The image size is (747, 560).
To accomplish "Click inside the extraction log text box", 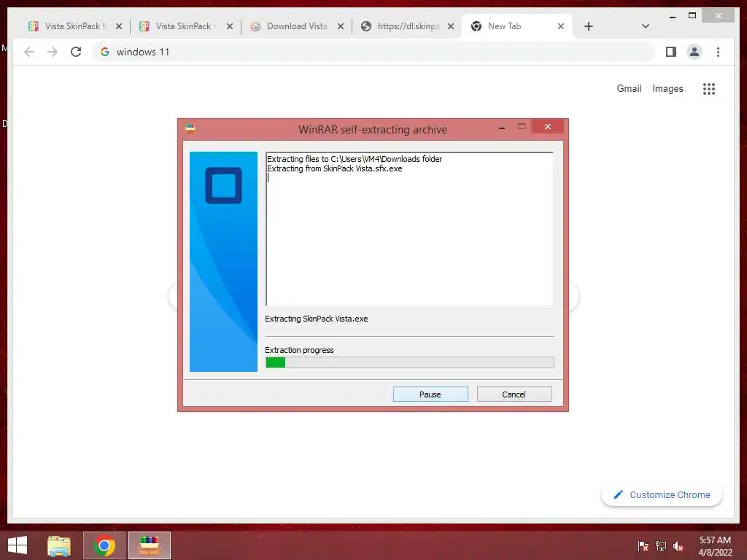I will [x=410, y=229].
